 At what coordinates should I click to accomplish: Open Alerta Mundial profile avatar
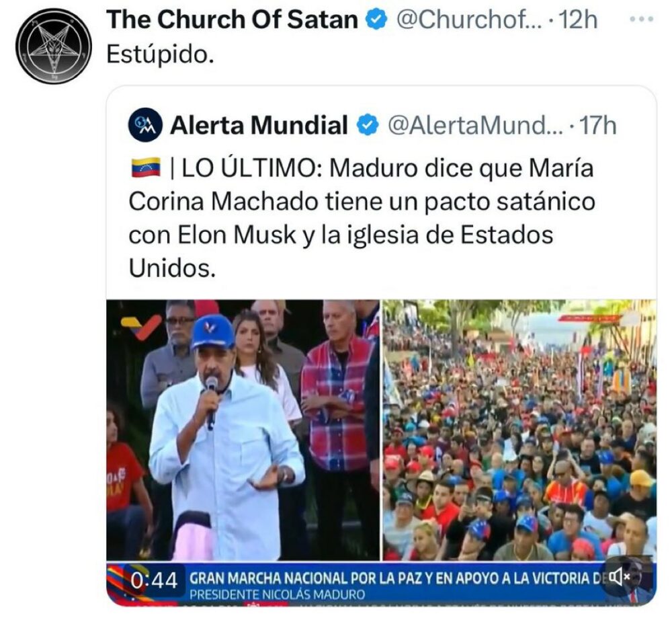point(145,125)
